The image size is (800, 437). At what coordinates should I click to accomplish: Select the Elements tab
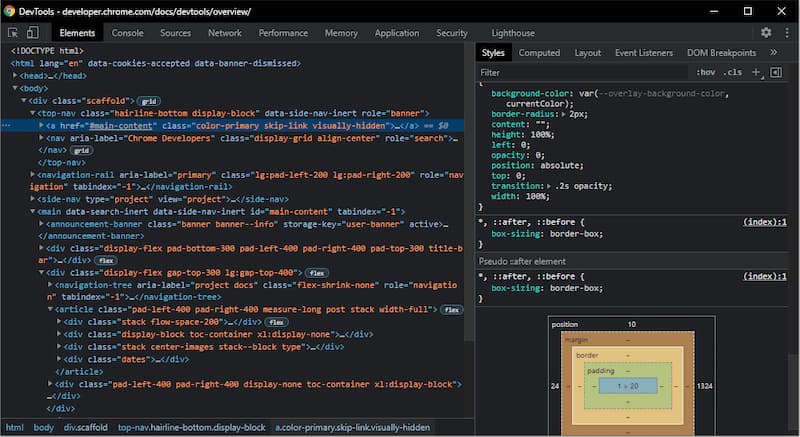77,33
